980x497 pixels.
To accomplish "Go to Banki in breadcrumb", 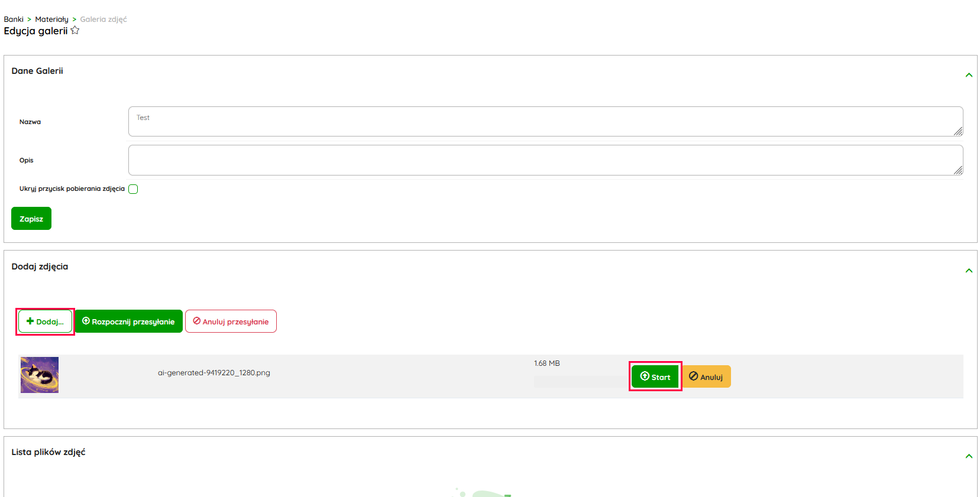I will tap(14, 19).
